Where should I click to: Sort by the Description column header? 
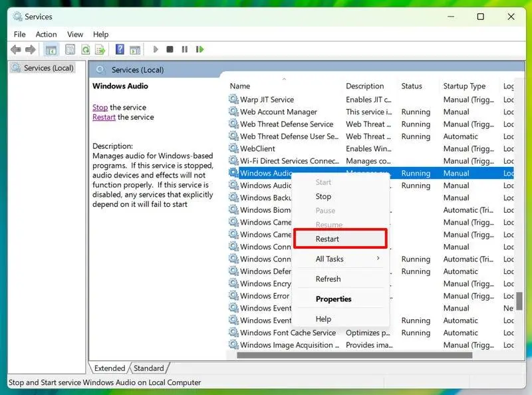365,86
